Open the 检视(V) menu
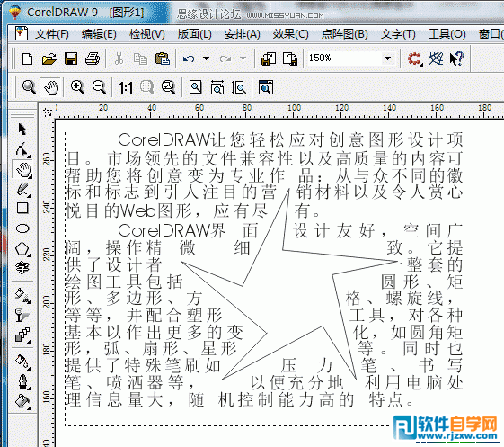Image resolution: width=504 pixels, height=447 pixels. click(147, 34)
